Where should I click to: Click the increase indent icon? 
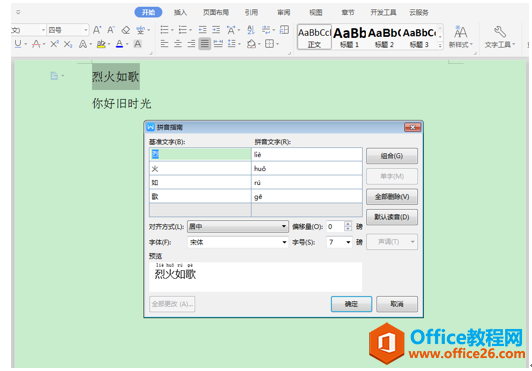(216, 30)
